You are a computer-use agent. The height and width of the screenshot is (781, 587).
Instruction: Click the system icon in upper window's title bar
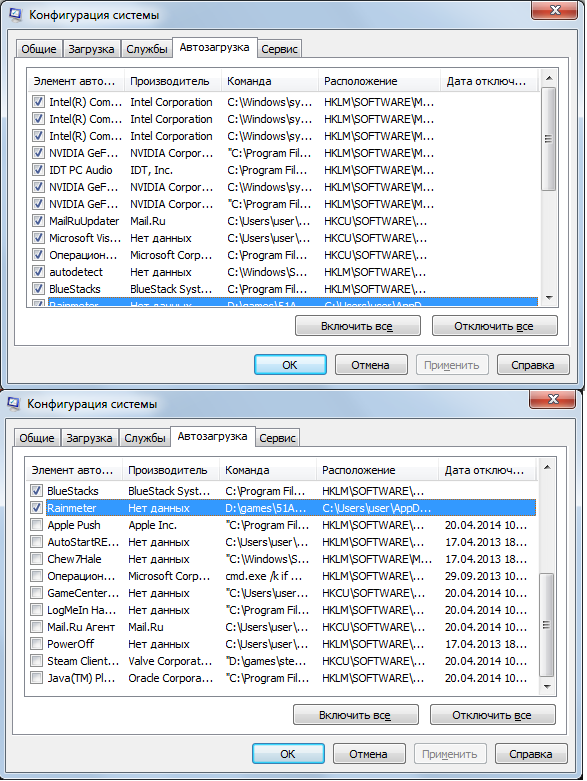(x=15, y=14)
